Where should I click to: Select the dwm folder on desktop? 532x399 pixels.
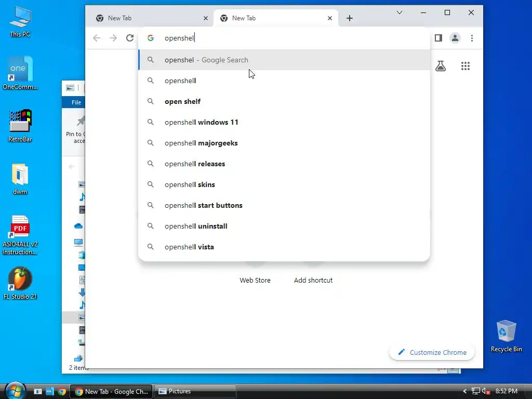tap(20, 179)
